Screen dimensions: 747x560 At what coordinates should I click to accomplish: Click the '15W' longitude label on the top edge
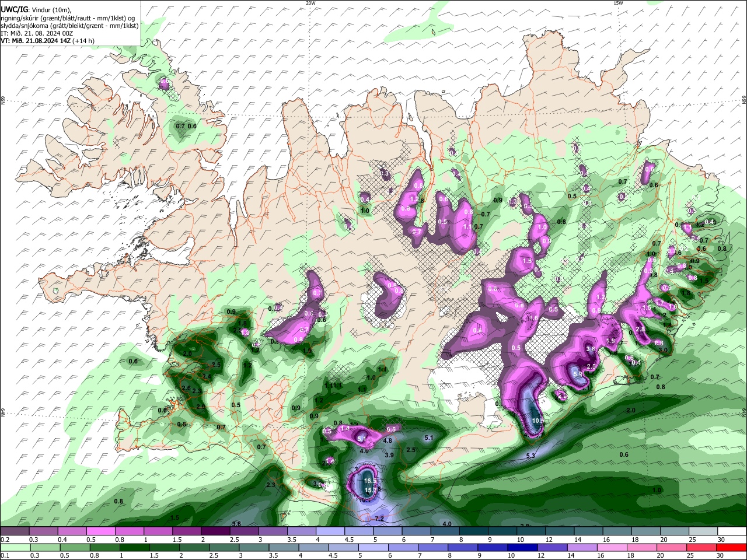pos(618,3)
